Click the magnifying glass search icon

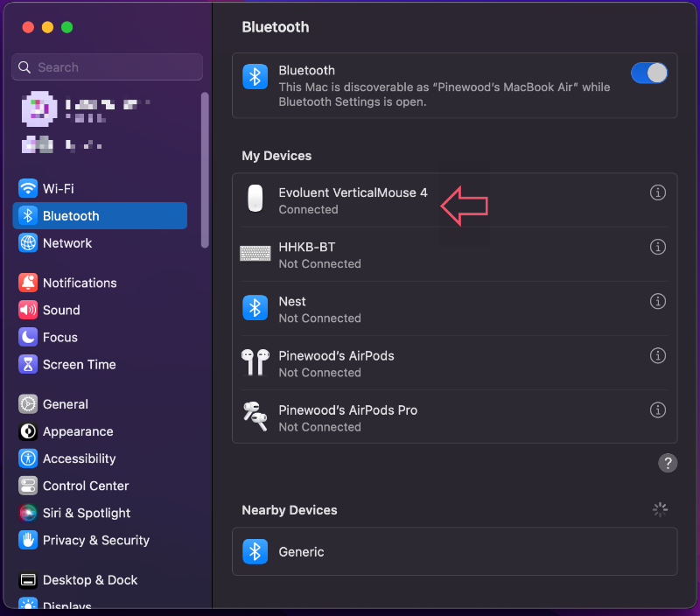coord(24,67)
